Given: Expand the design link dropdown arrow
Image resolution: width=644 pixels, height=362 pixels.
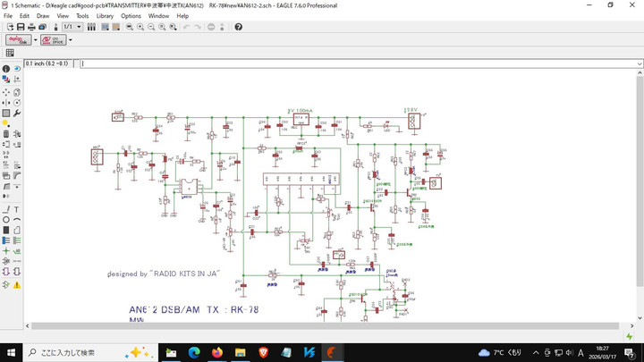Looking at the screenshot, I should (35, 40).
